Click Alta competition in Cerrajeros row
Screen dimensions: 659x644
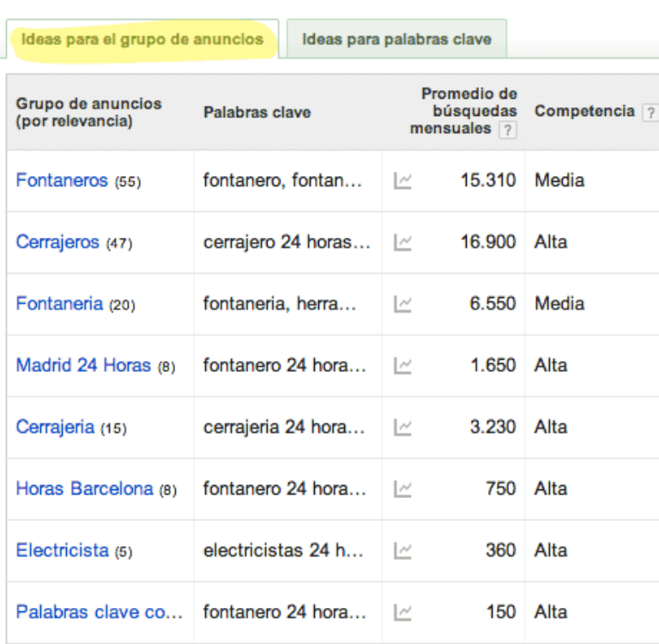tap(551, 242)
